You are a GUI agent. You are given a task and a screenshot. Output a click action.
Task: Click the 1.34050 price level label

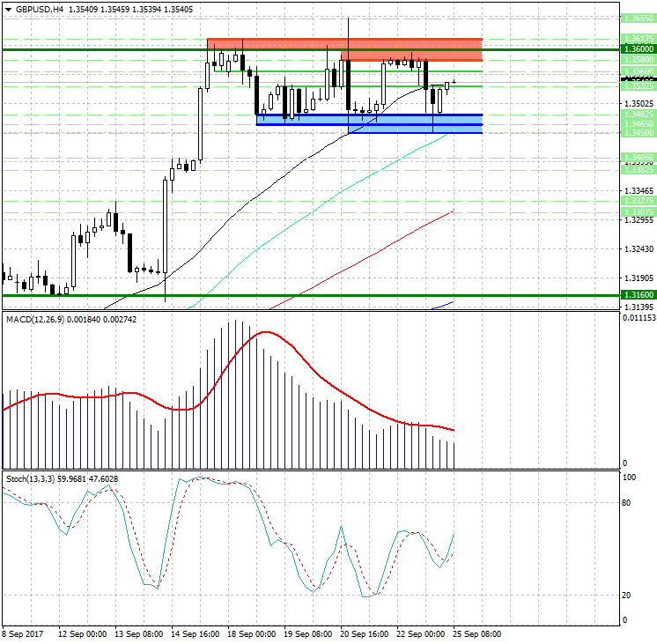click(x=638, y=158)
